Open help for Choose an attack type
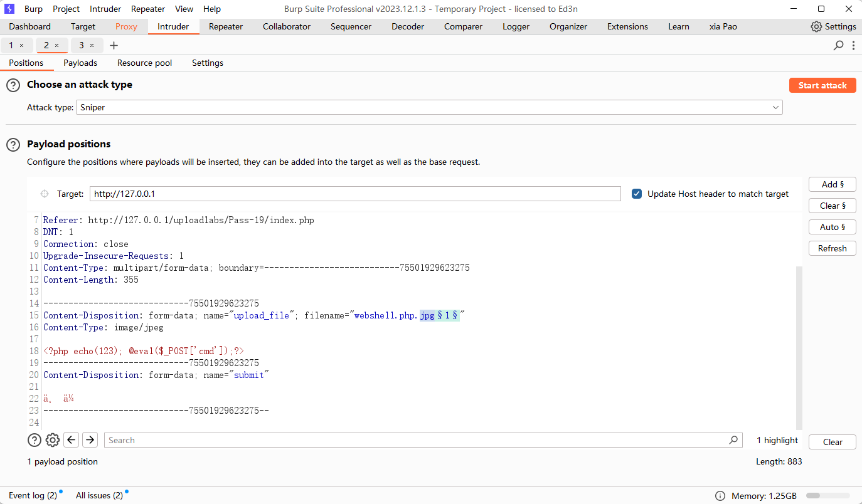This screenshot has height=504, width=862. 13,85
